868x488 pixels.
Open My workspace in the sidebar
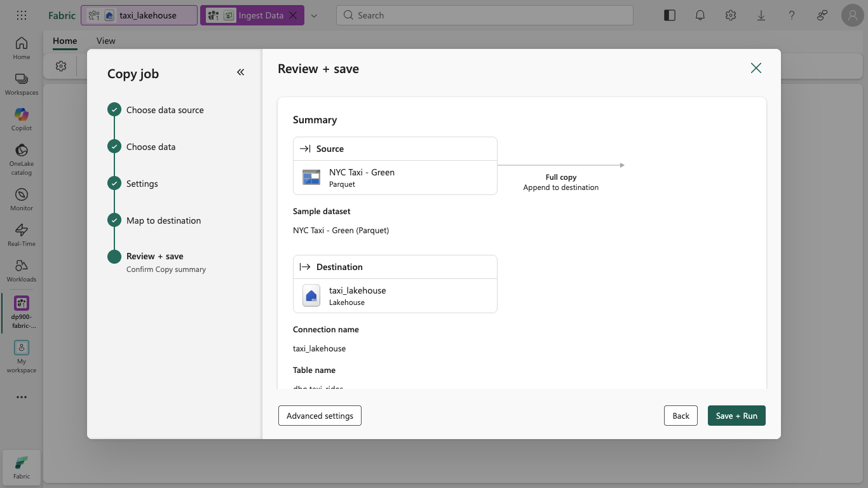pos(22,356)
